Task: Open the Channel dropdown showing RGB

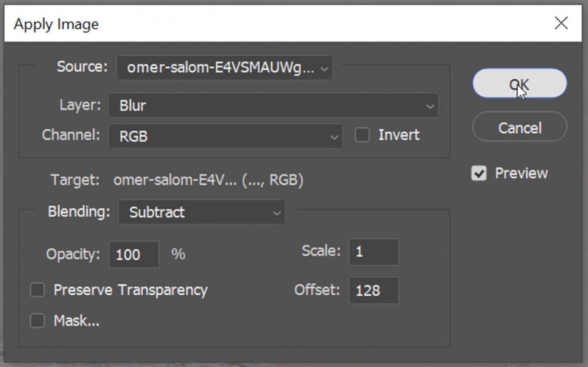Action: point(225,136)
